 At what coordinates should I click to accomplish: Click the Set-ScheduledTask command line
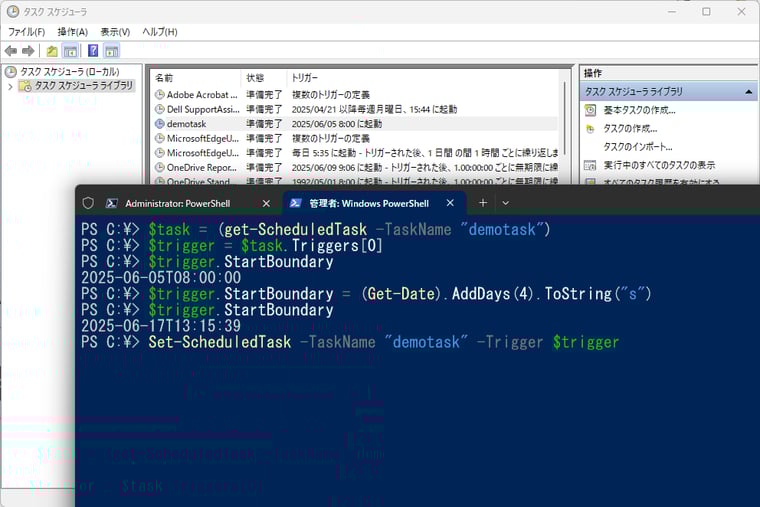pyautogui.click(x=350, y=342)
